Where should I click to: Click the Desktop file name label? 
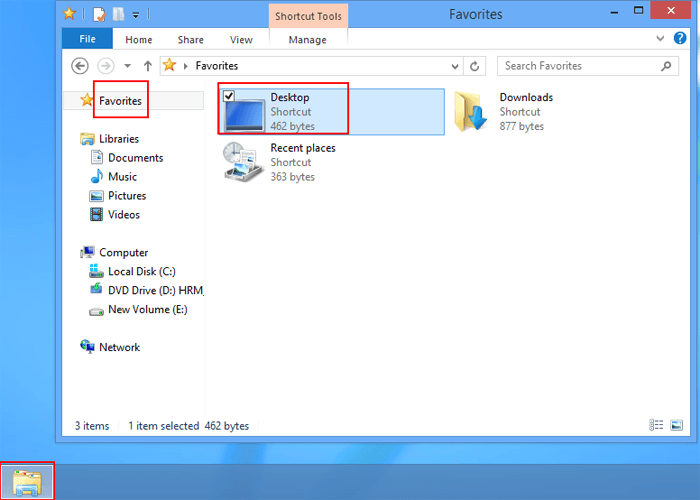coord(290,97)
